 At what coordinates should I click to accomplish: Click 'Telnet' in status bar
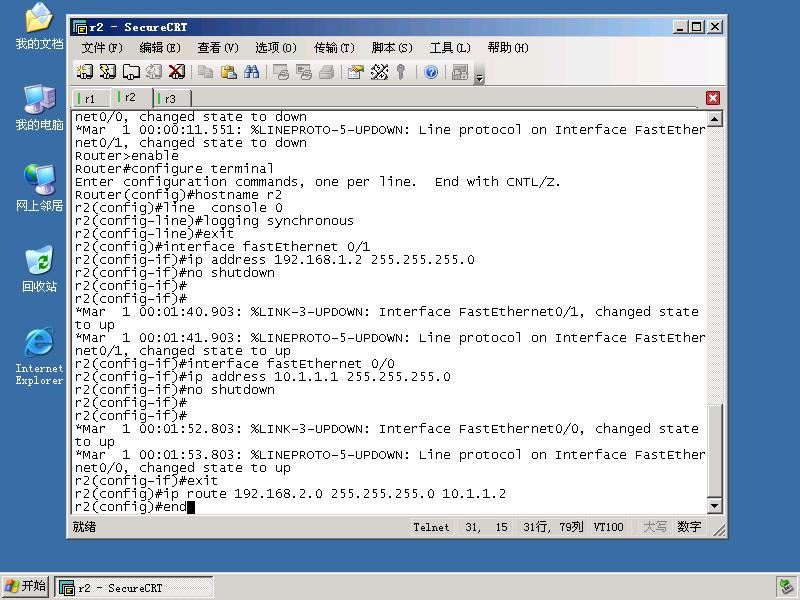(x=431, y=527)
